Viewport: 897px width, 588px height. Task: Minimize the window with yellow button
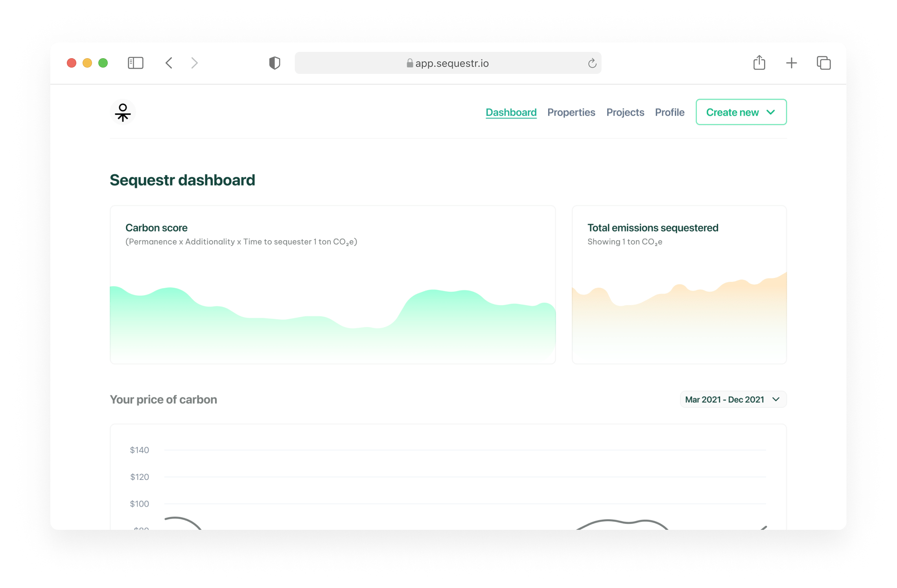point(87,63)
